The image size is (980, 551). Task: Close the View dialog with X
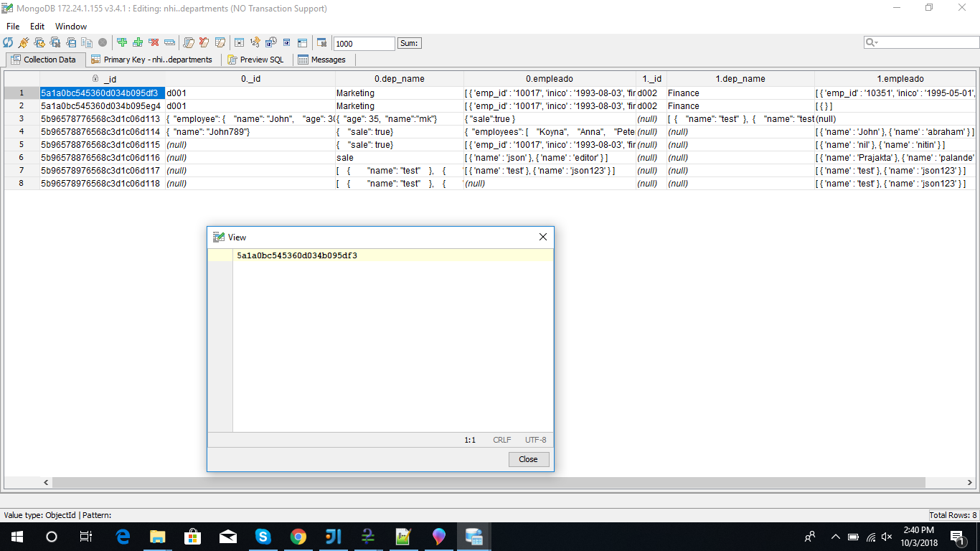(543, 237)
